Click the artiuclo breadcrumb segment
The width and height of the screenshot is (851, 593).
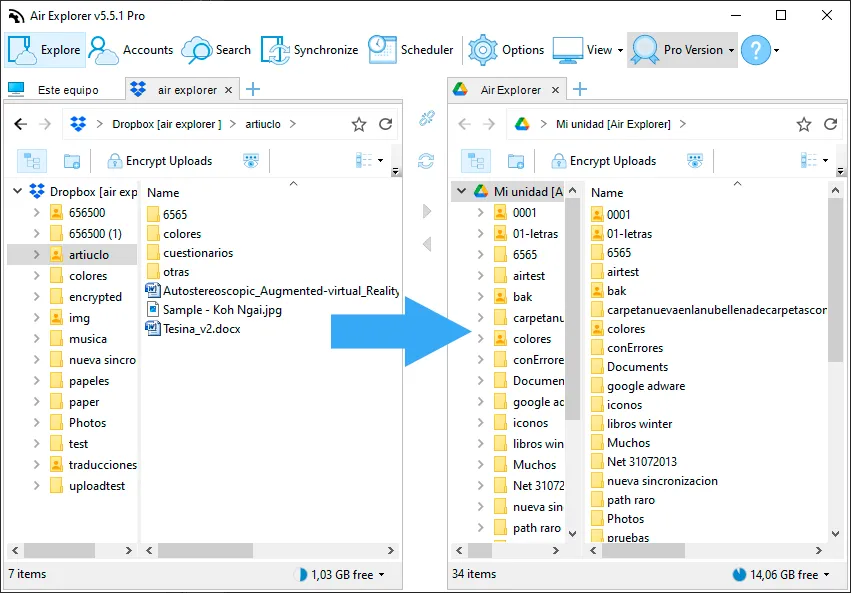263,124
